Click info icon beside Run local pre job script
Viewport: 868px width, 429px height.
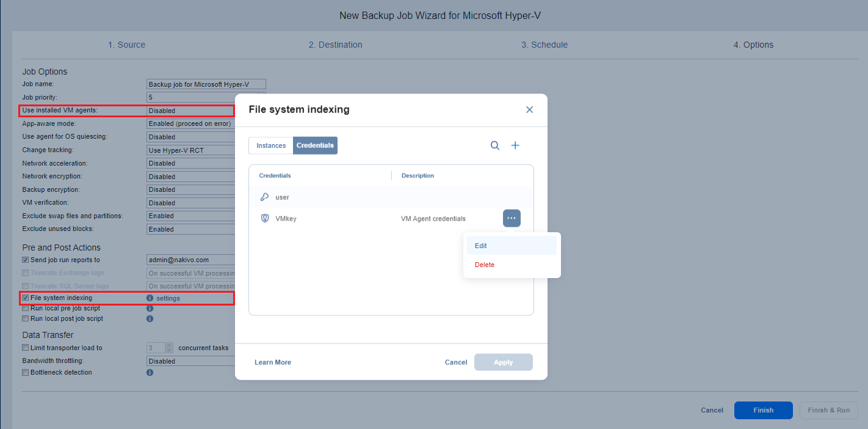coord(150,309)
